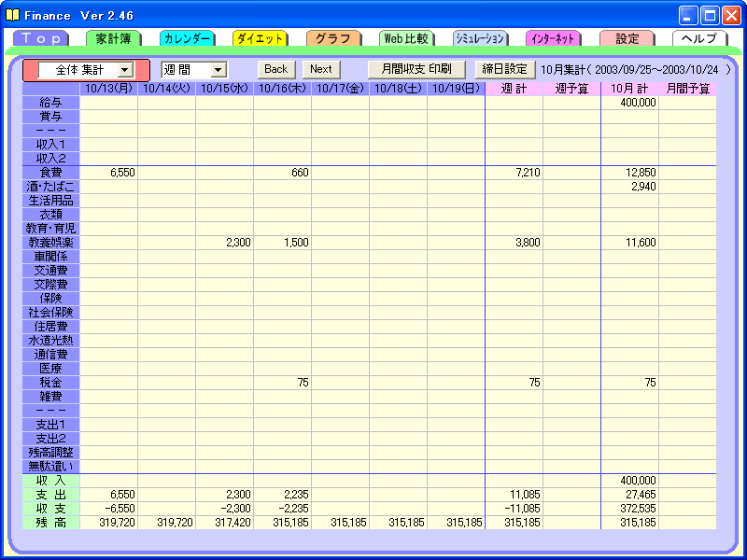Click the 月間予算 cell for 食費
747x560 pixels.
pos(687,173)
